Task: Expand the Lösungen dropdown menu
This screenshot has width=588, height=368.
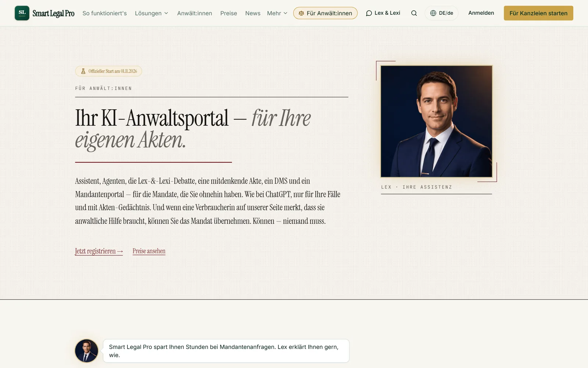Action: [151, 13]
